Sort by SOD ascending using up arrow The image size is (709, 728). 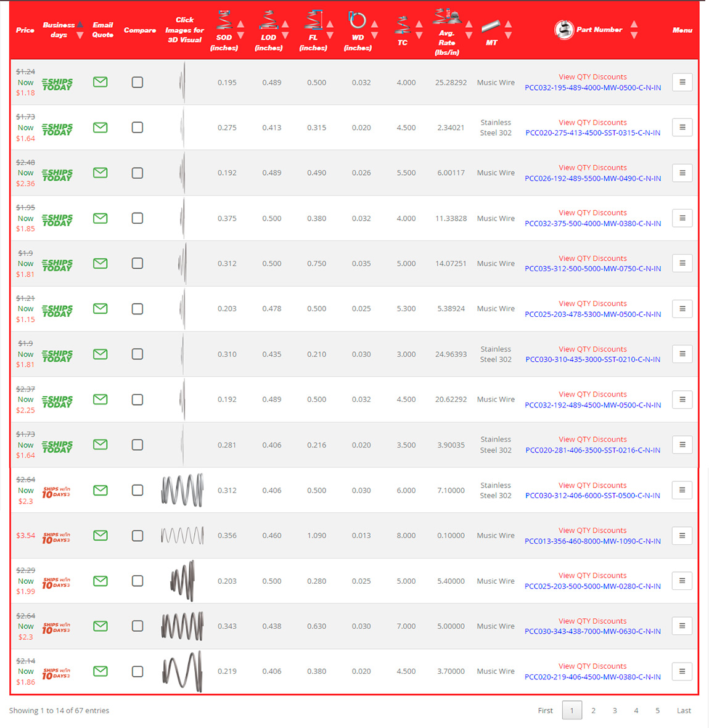(240, 24)
